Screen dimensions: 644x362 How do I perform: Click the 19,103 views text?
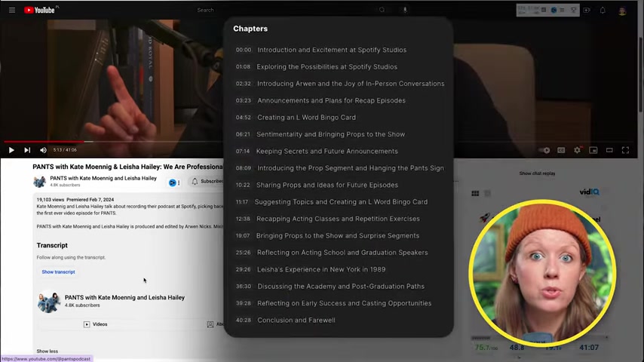pos(50,199)
